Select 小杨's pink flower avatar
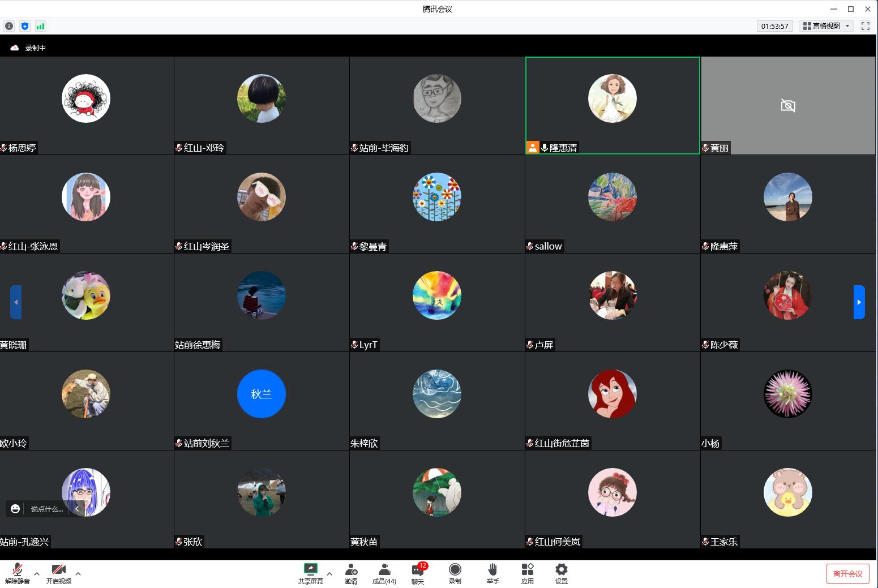 click(788, 394)
